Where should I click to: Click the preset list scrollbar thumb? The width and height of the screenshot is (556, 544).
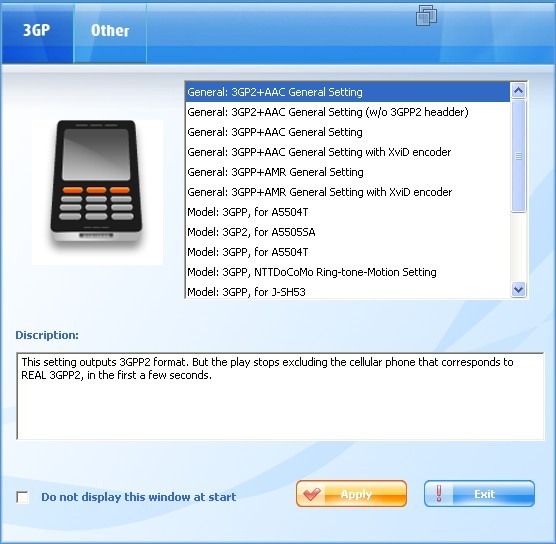point(518,156)
